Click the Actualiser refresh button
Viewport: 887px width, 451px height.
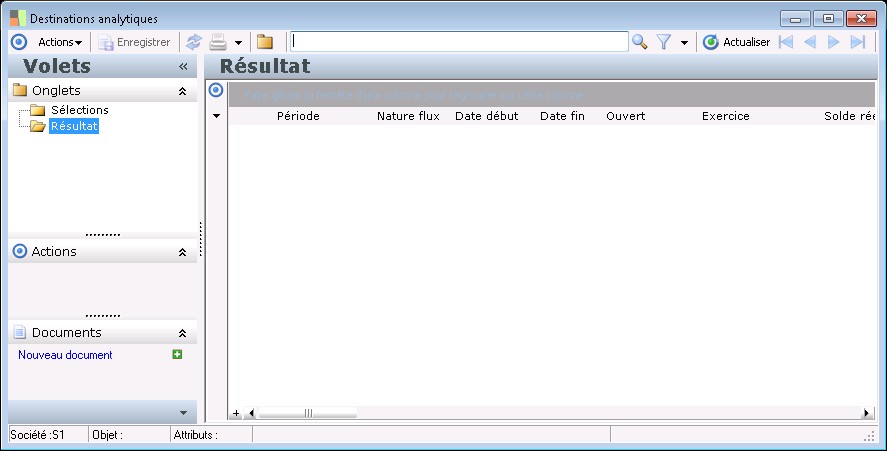[x=737, y=42]
